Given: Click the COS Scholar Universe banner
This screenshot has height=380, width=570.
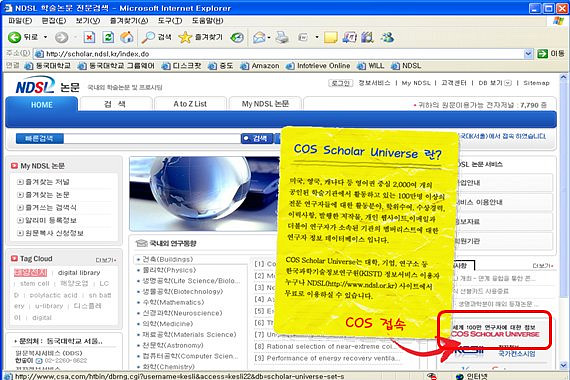Looking at the screenshot, I should 495,331.
